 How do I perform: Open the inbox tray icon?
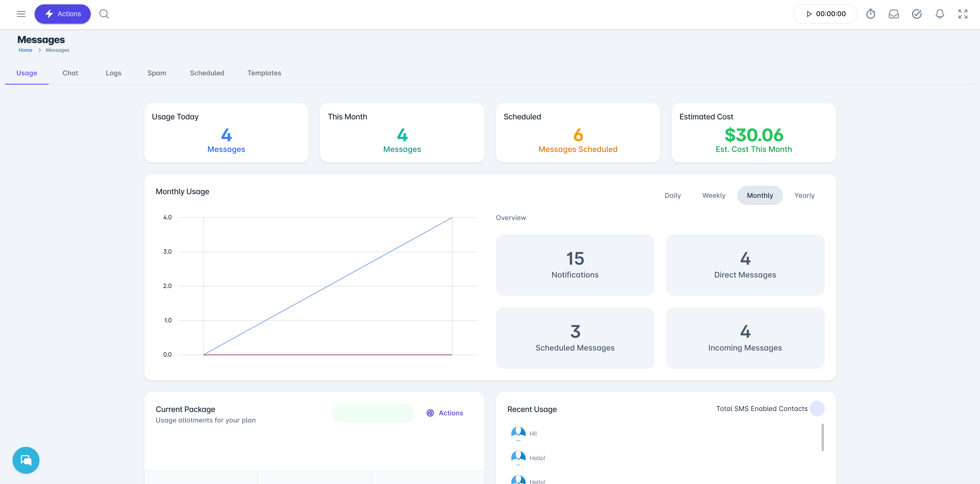pyautogui.click(x=893, y=14)
